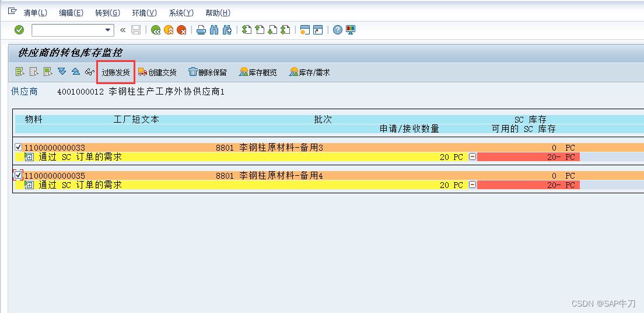Click the Find Next binoculars-plus icon
Image resolution: width=644 pixels, height=313 pixels.
point(227,30)
